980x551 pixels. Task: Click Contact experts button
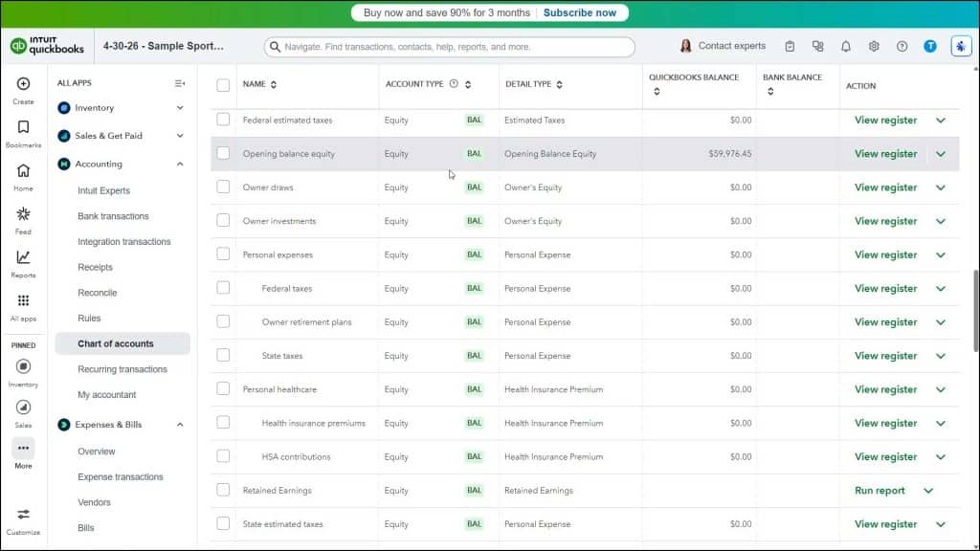pos(722,46)
